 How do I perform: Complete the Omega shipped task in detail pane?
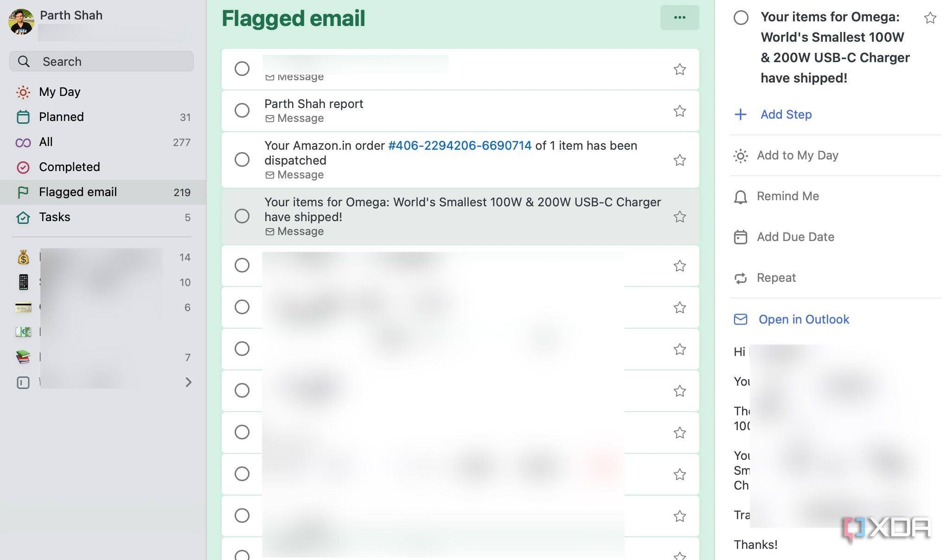[741, 19]
